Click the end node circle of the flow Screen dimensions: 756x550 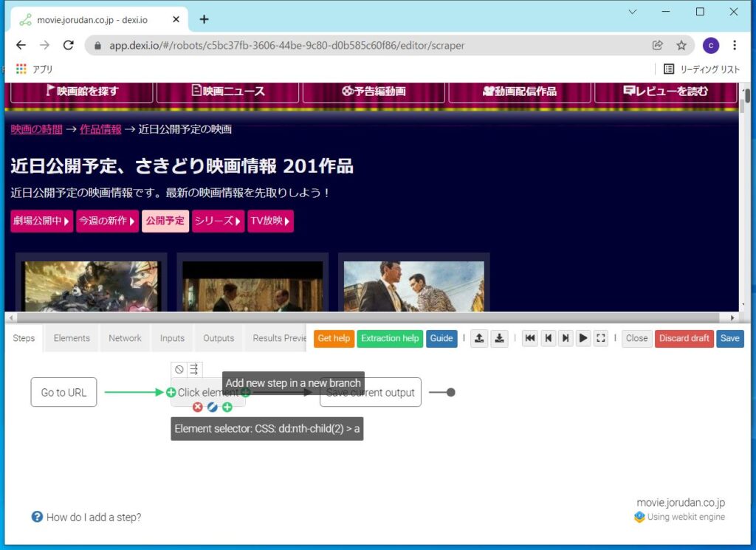[451, 392]
